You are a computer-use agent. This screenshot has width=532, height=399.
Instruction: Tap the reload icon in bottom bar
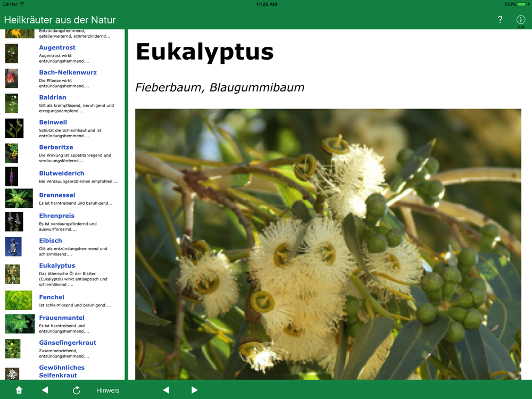76,390
